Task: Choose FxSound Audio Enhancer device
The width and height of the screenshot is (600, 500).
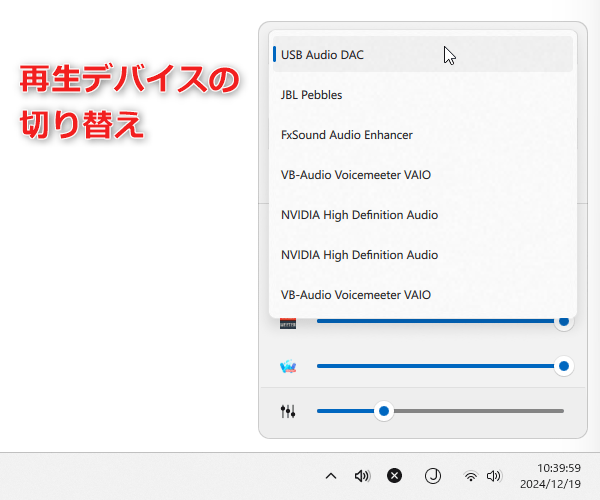Action: point(423,135)
